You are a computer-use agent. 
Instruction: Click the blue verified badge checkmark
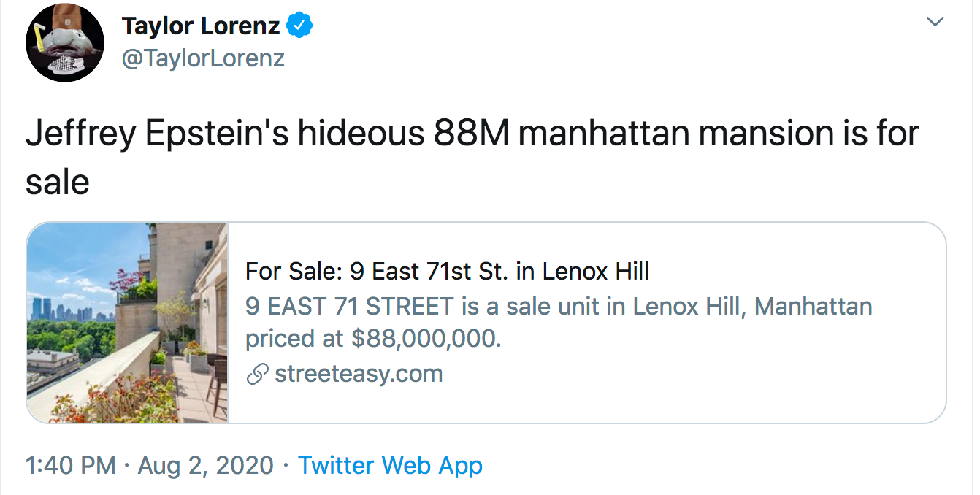pyautogui.click(x=300, y=26)
